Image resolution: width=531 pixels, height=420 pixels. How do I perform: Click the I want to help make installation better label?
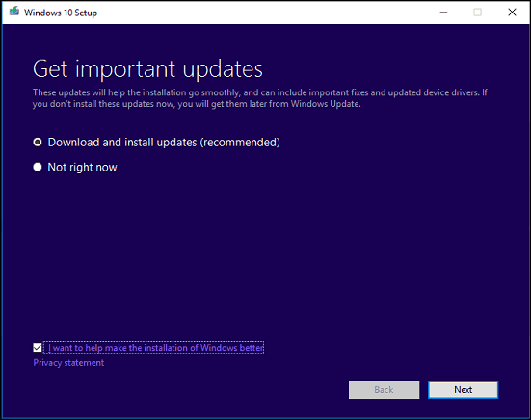pos(154,348)
